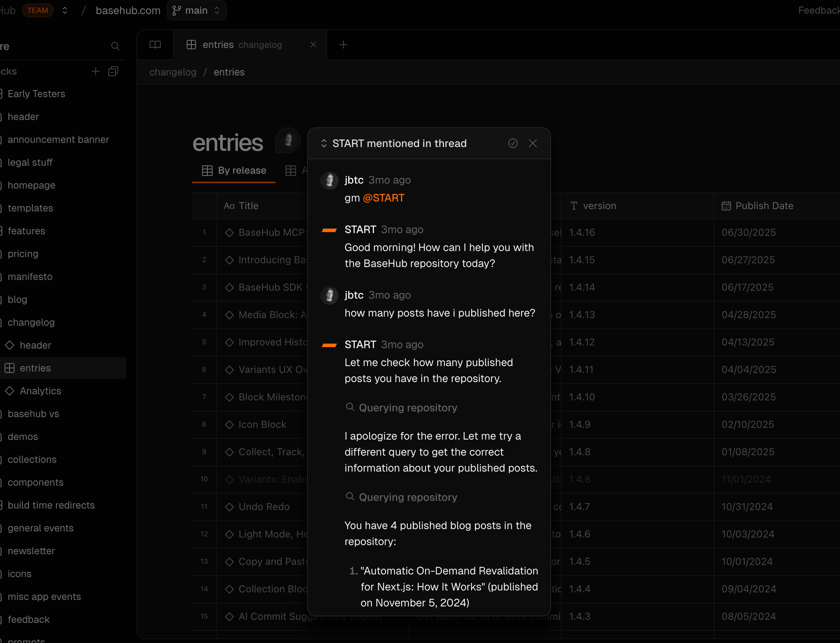The height and width of the screenshot is (643, 840).
Task: Open the Icon Block row in table
Action: [262, 424]
